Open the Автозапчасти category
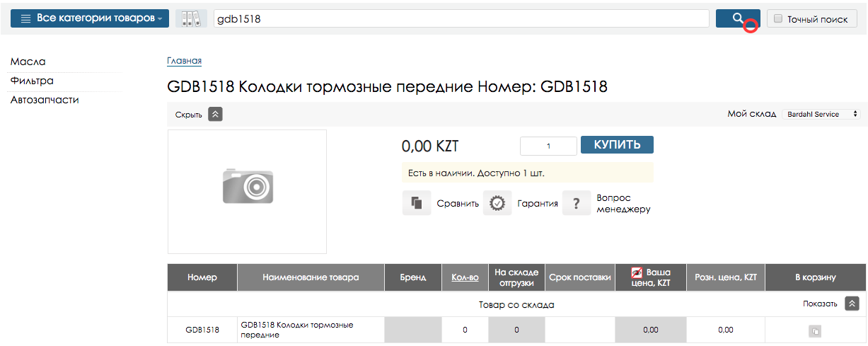This screenshot has height=346, width=868. pyautogui.click(x=45, y=100)
